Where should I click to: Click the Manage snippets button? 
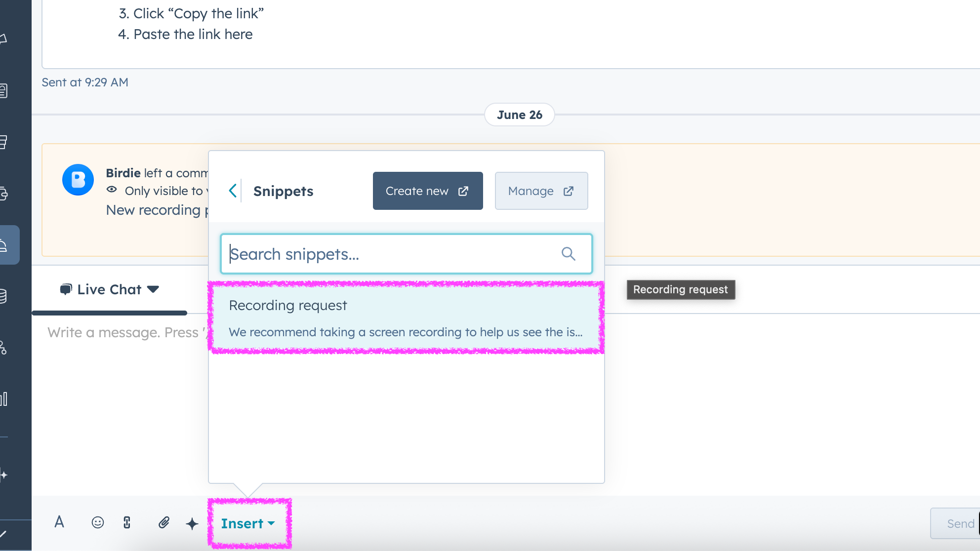[x=541, y=191]
